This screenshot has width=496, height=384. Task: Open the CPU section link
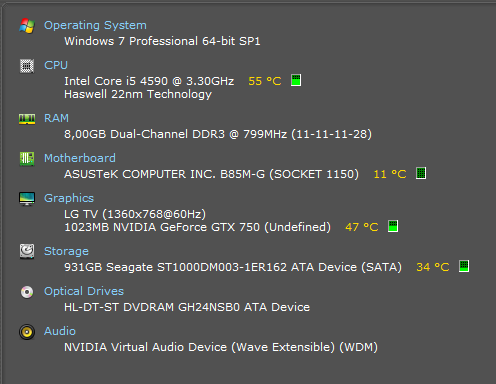[56, 65]
